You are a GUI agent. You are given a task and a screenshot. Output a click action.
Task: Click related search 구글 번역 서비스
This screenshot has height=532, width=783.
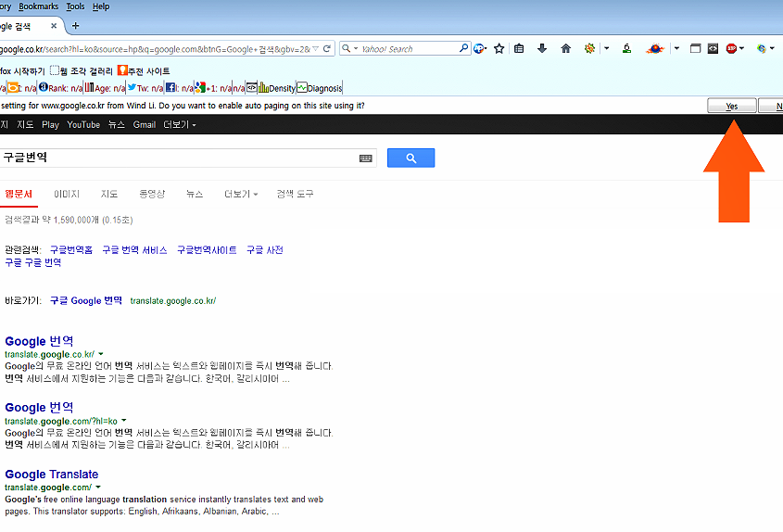pyautogui.click(x=134, y=249)
